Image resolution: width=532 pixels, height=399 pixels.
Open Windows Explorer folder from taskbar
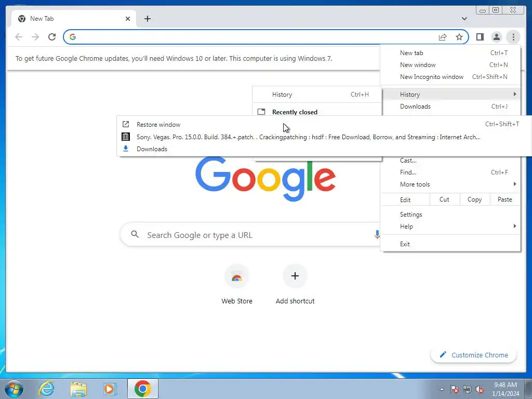point(78,389)
